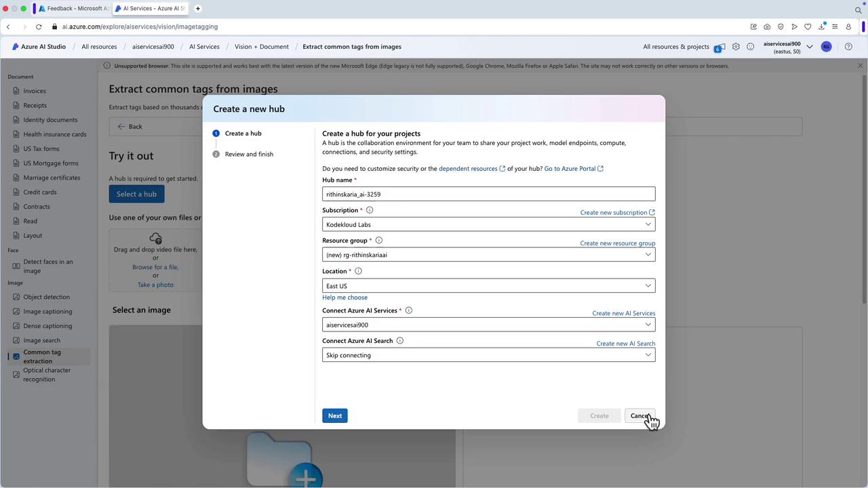Click the Next button in the dialog
This screenshot has height=488, width=868.
coord(335,415)
